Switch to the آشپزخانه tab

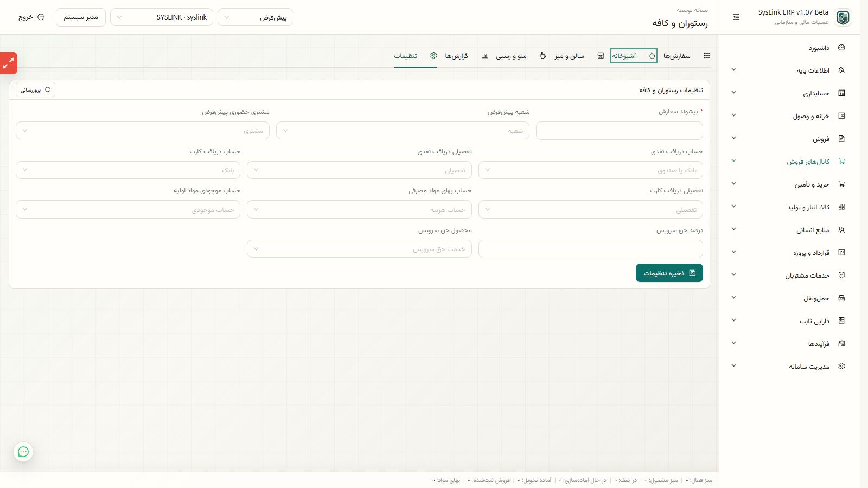[634, 56]
